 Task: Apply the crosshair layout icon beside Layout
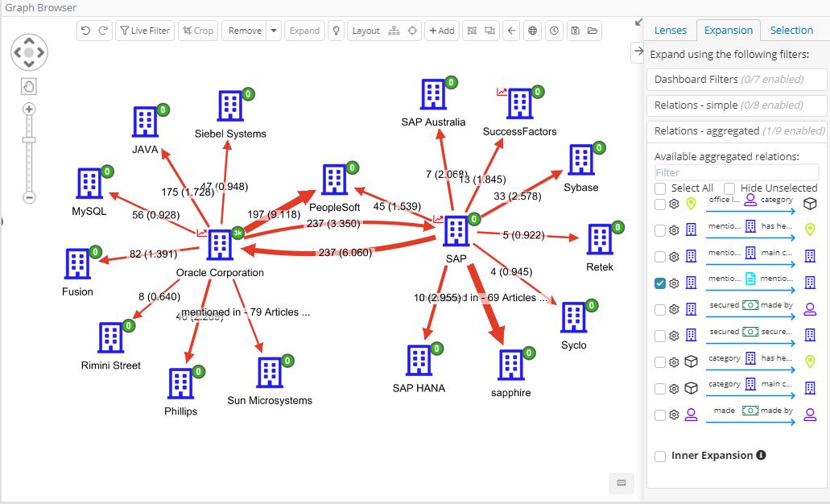pos(412,31)
